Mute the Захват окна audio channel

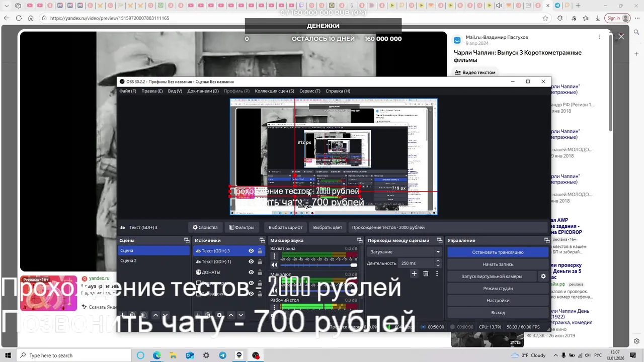pos(274,264)
